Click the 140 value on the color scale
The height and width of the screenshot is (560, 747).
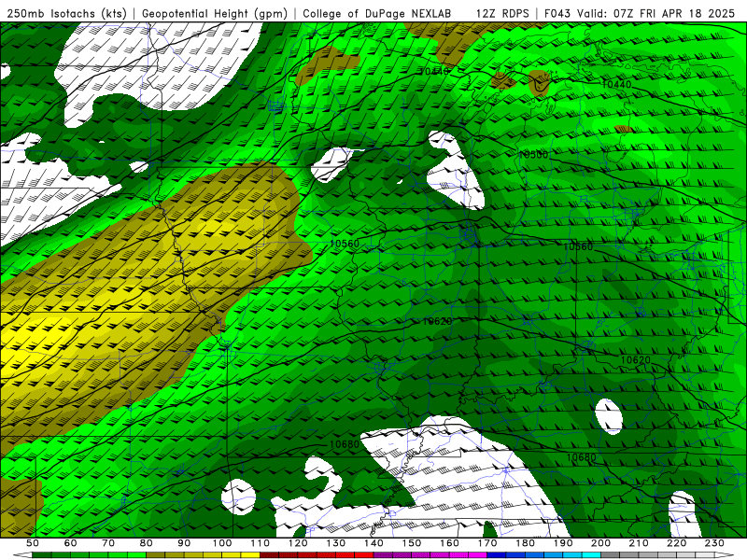tap(374, 543)
